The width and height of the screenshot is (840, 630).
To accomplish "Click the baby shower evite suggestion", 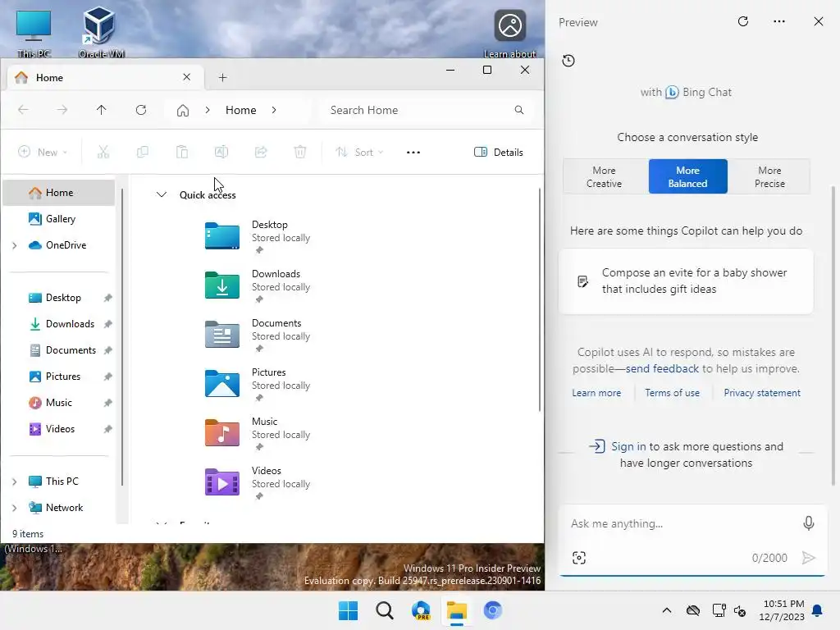I will tap(686, 281).
